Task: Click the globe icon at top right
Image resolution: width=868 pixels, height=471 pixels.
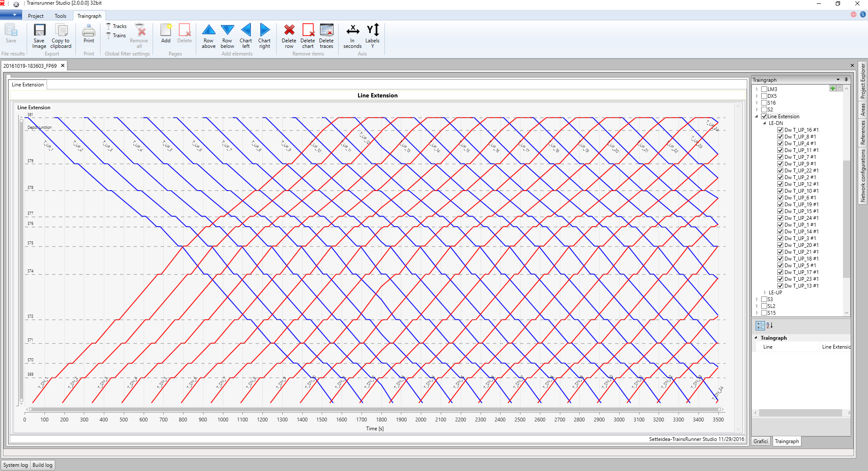Action: pyautogui.click(x=853, y=14)
